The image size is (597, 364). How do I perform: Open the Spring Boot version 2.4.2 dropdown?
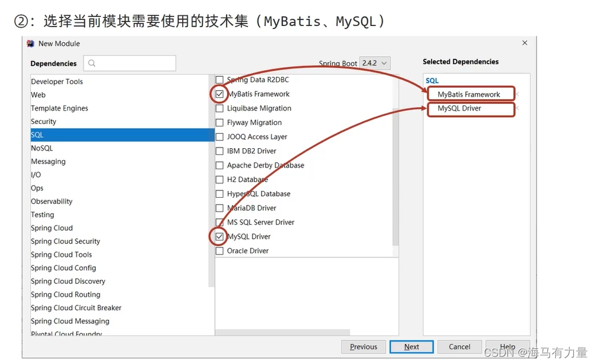375,63
